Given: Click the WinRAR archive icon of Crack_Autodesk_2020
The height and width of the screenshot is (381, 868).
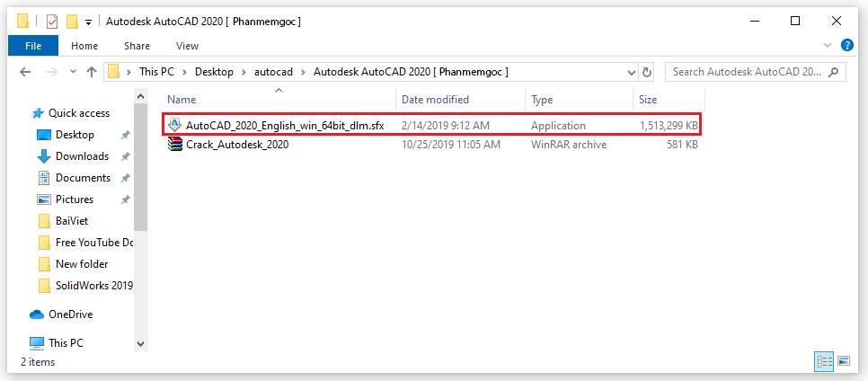Looking at the screenshot, I should [x=174, y=145].
